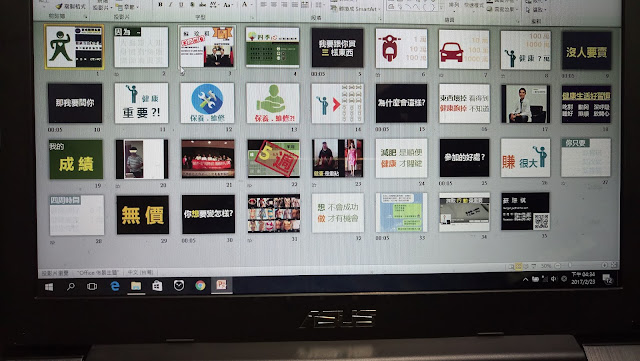
Task: Click the Bold formatting icon
Action: pyautogui.click(x=160, y=4)
